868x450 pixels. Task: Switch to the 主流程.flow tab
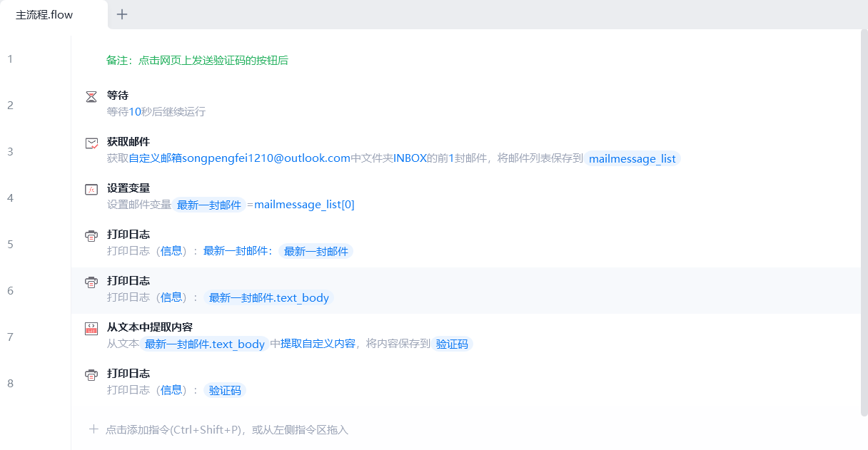tap(45, 15)
